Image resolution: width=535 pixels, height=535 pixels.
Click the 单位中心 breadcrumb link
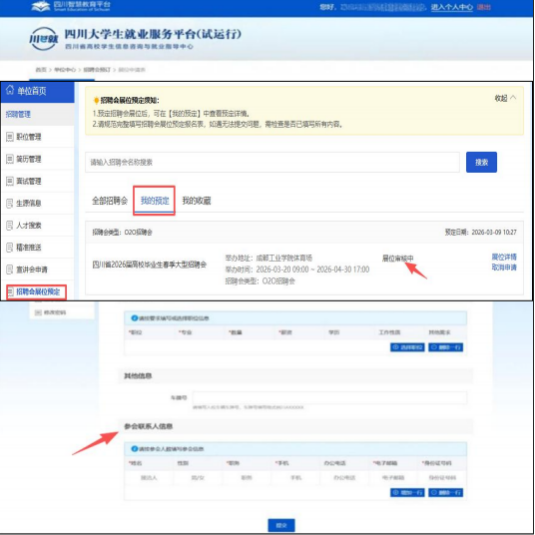[65, 70]
